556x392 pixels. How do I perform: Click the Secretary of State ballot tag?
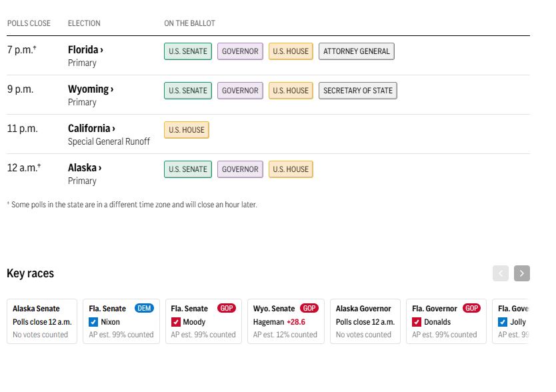coord(358,91)
